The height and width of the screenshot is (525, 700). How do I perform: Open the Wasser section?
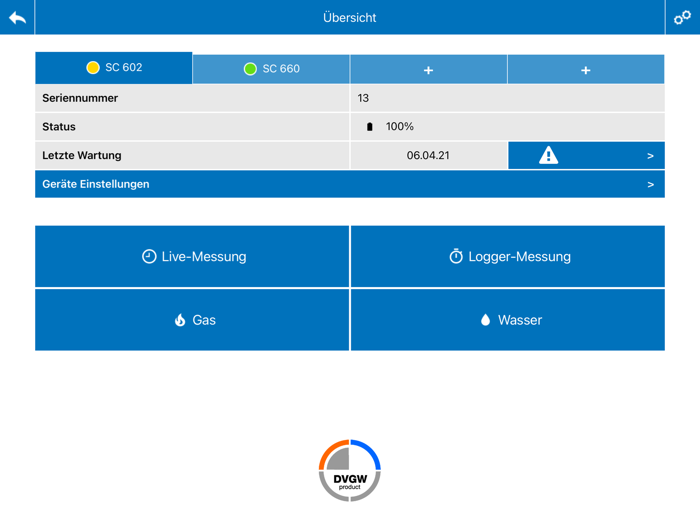508,320
